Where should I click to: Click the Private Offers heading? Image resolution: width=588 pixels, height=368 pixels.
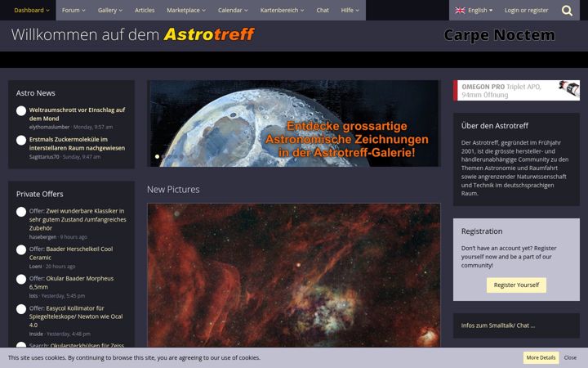39,194
